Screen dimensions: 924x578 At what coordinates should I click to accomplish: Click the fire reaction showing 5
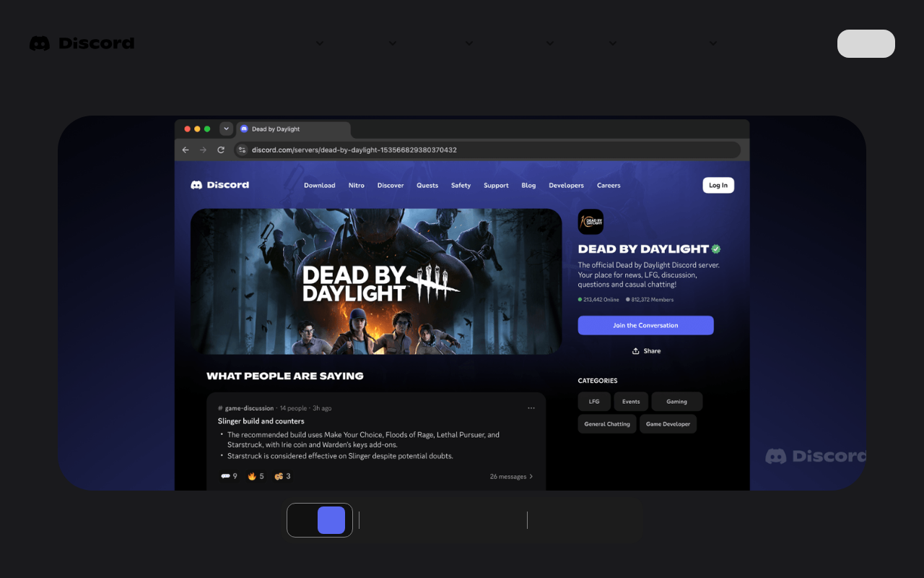click(x=256, y=476)
